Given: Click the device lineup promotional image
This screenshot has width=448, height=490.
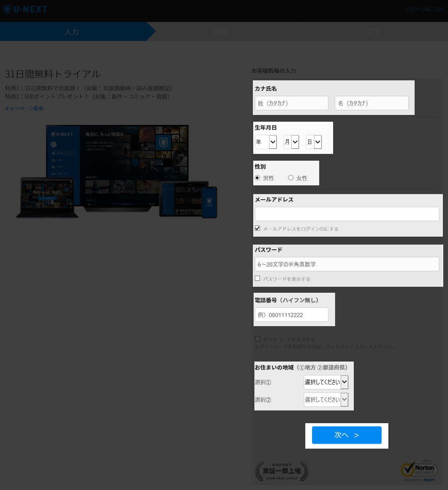Looking at the screenshot, I should click(x=117, y=172).
